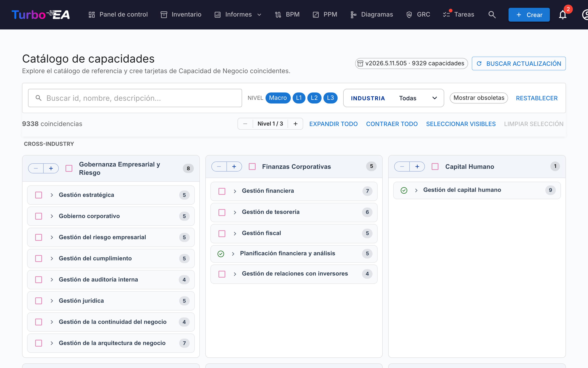The height and width of the screenshot is (368, 588).
Task: Decrease the global level with minus
Action: click(245, 124)
